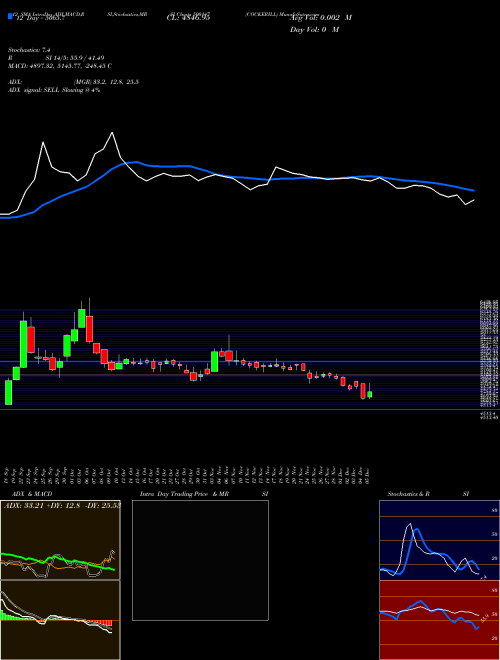This screenshot has height=660, width=500.
Task: Click the red RSI chart panel
Action: point(439,620)
